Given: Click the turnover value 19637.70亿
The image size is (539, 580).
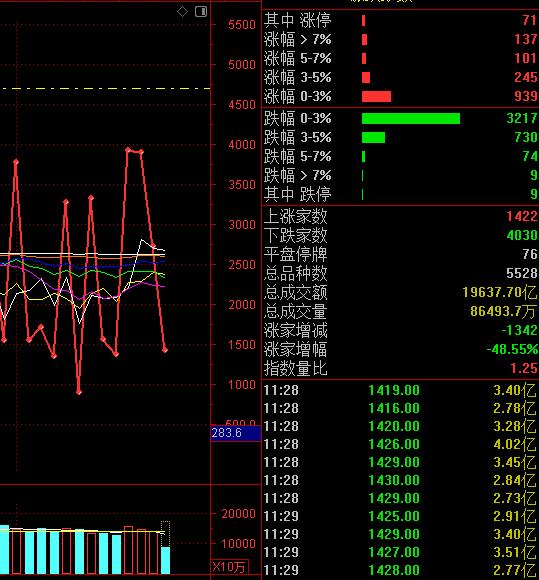Looking at the screenshot, I should coord(499,293).
